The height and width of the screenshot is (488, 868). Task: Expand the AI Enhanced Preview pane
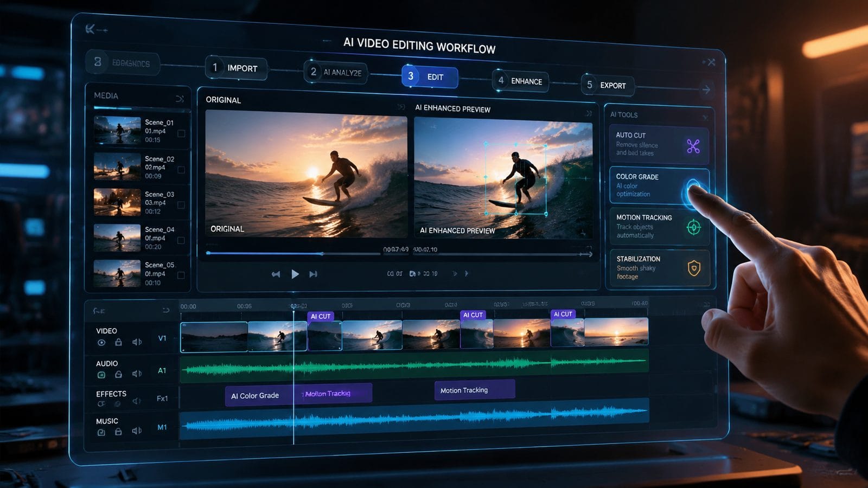click(x=589, y=113)
